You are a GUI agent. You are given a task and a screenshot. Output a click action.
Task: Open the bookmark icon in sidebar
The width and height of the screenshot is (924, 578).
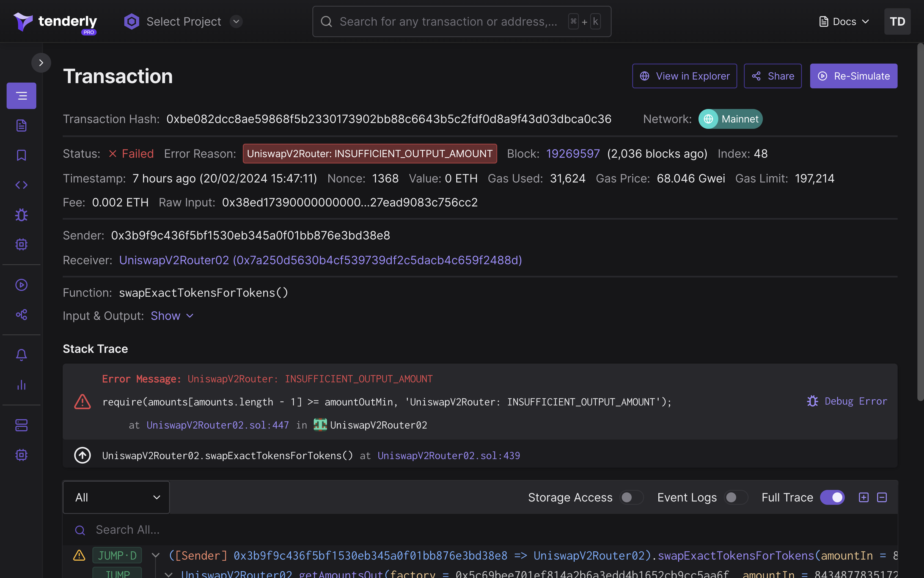click(21, 155)
